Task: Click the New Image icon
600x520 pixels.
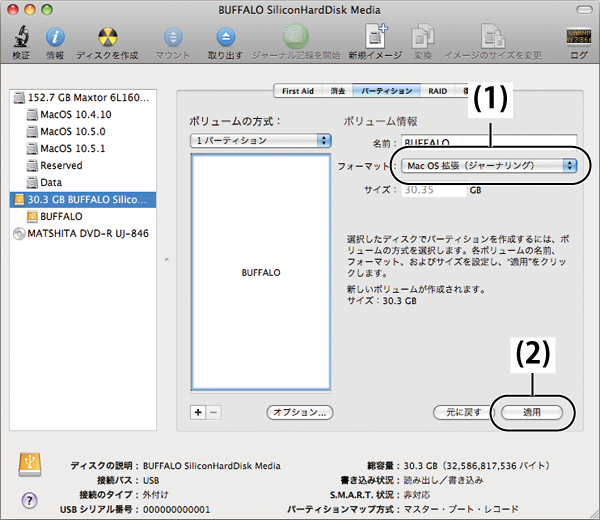Action: click(x=376, y=37)
